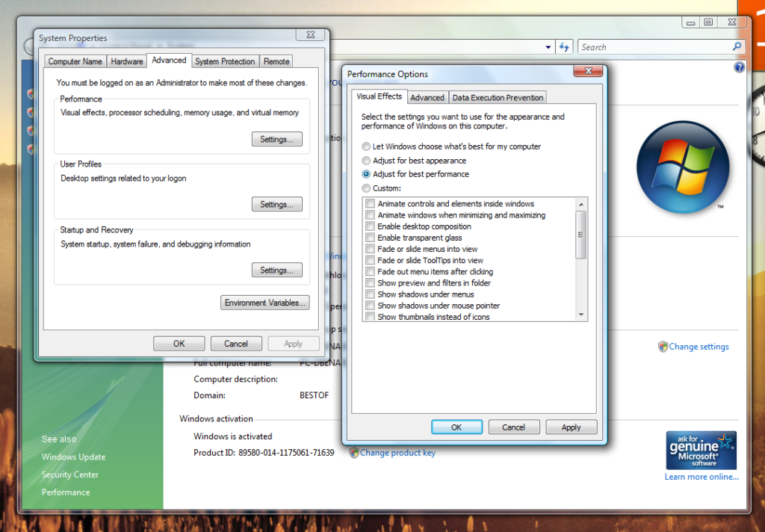765x532 pixels.
Task: Select Let Windows choose what's best for my computer
Action: click(x=366, y=146)
